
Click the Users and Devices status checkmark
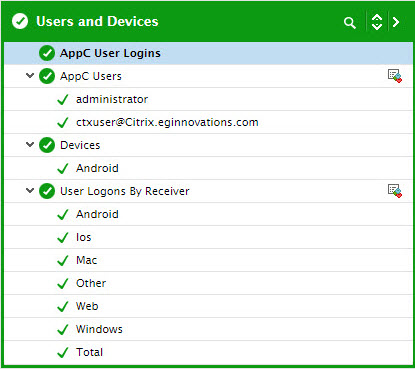[x=20, y=21]
